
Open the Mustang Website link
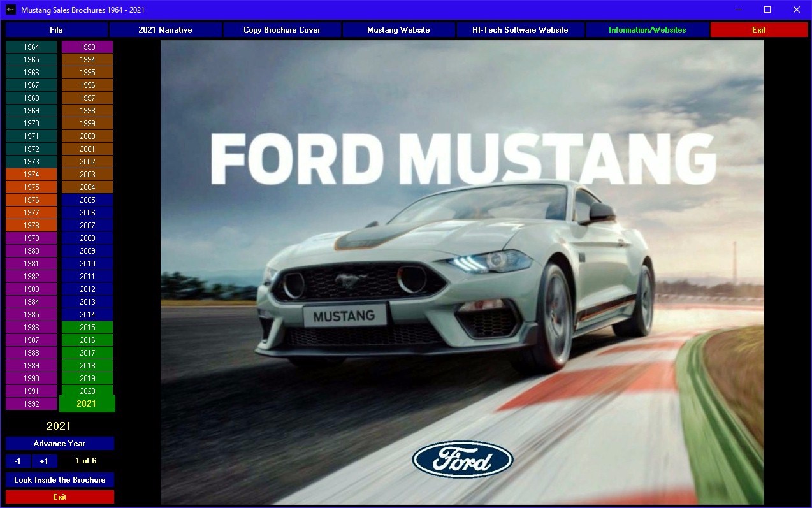coord(398,30)
